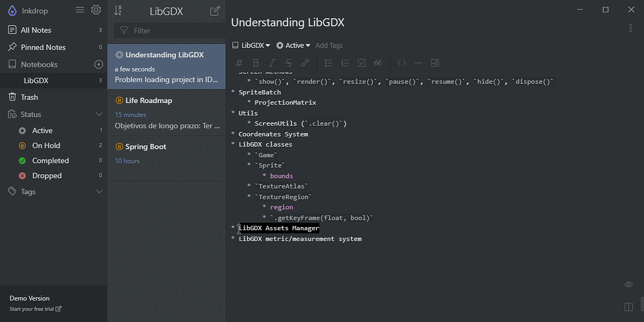Click the Inkdrop logo icon
This screenshot has height=322, width=644.
(13, 11)
